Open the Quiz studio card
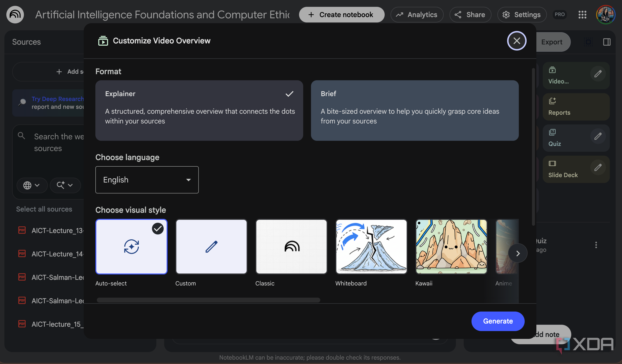 click(x=576, y=138)
